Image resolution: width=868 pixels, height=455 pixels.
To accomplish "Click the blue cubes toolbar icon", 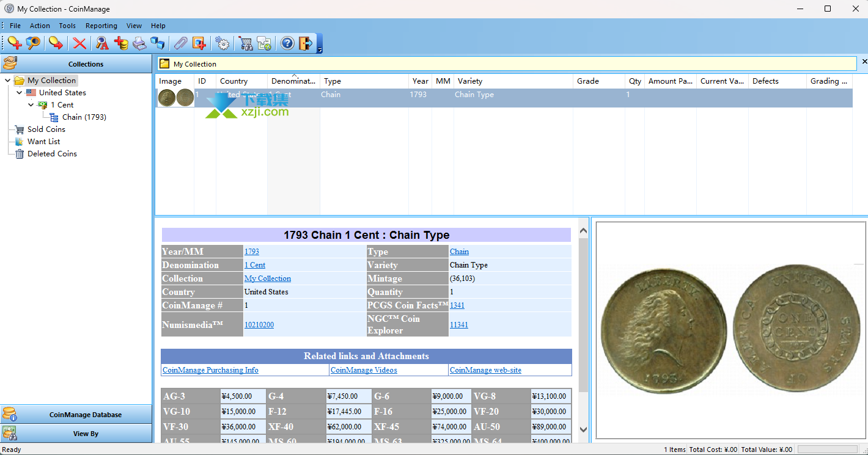I will click(x=158, y=43).
